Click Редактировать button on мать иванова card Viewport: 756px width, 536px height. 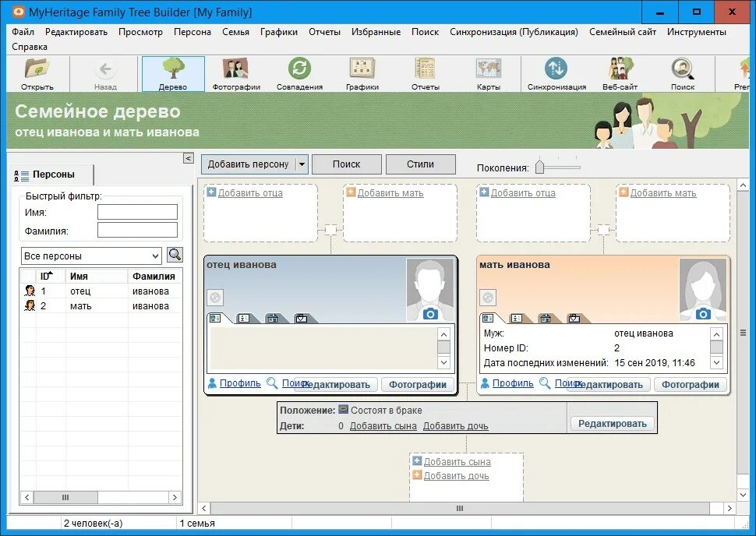(x=610, y=385)
